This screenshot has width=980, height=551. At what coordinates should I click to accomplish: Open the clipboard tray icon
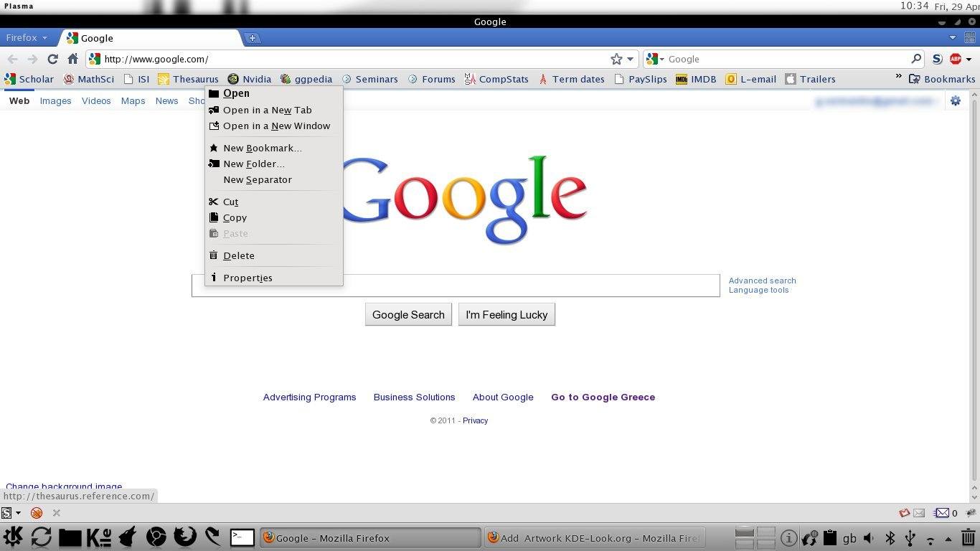click(x=830, y=537)
